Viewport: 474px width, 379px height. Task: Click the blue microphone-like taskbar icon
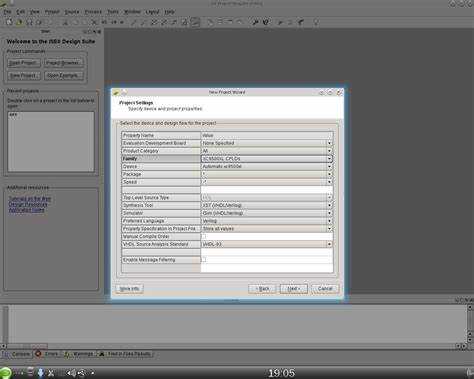(x=41, y=373)
